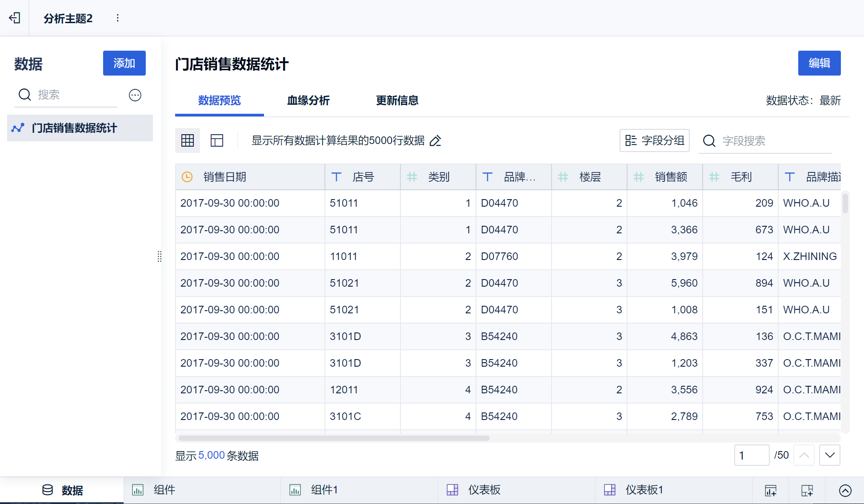The height and width of the screenshot is (504, 864).
Task: Open the 更新信息 tab
Action: point(397,100)
